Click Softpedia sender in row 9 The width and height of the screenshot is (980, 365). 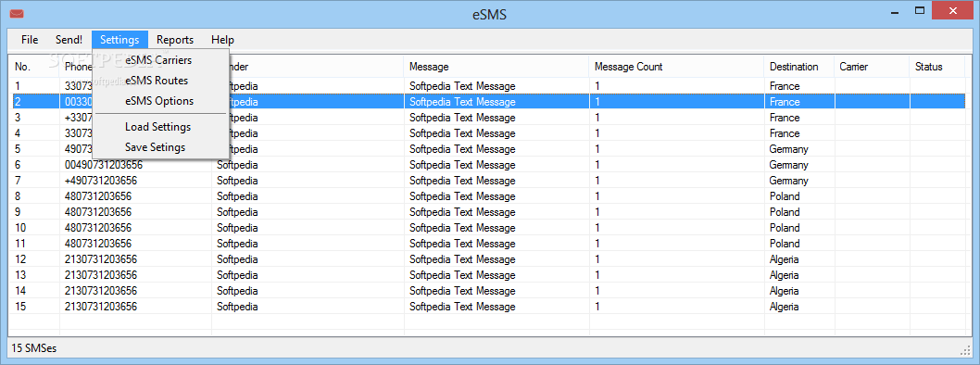(237, 212)
